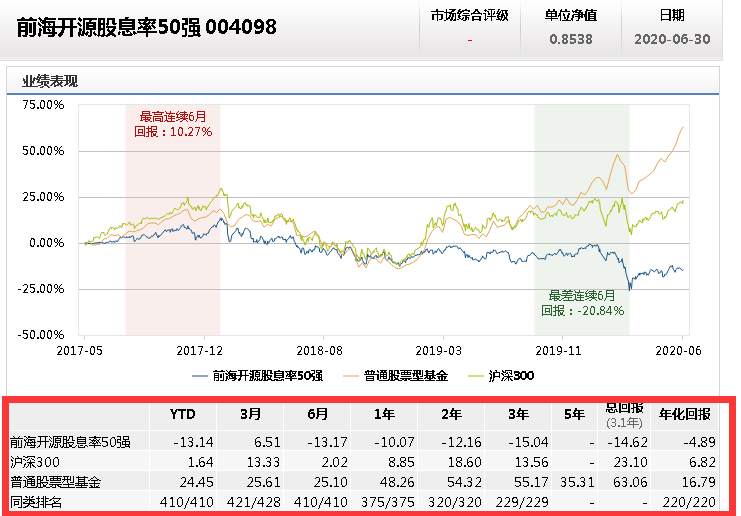Click the -50.00% y-axis label
Viewport: 741px width, 516px height.
pyautogui.click(x=41, y=335)
